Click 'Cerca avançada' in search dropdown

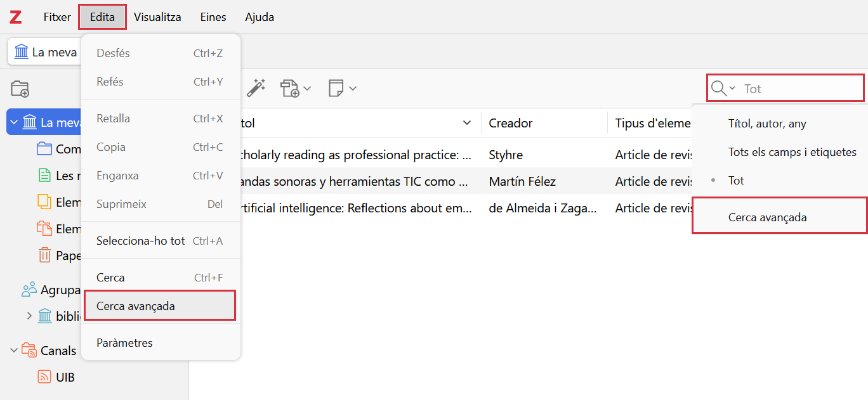click(x=767, y=217)
